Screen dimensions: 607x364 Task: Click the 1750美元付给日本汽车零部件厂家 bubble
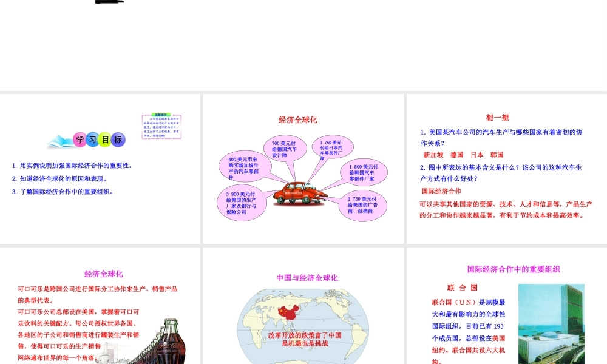(x=332, y=148)
